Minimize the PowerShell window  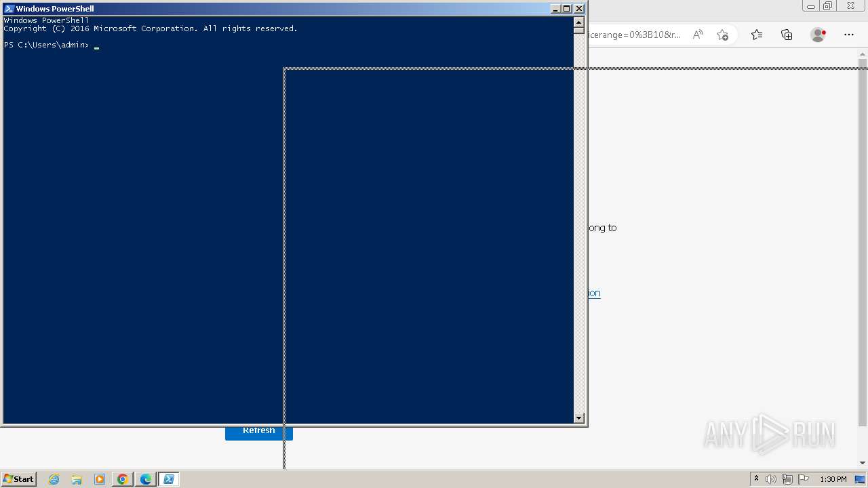555,9
